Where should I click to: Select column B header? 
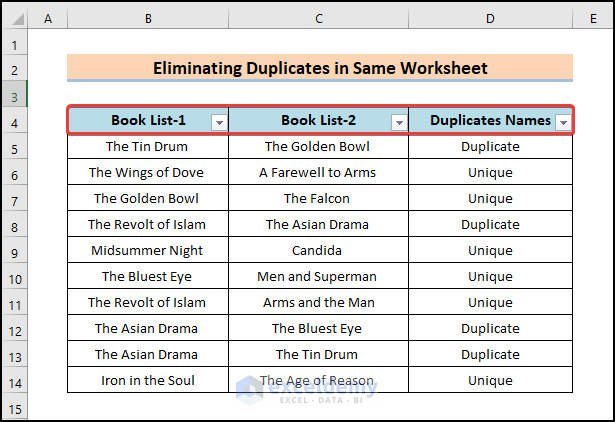(148, 19)
